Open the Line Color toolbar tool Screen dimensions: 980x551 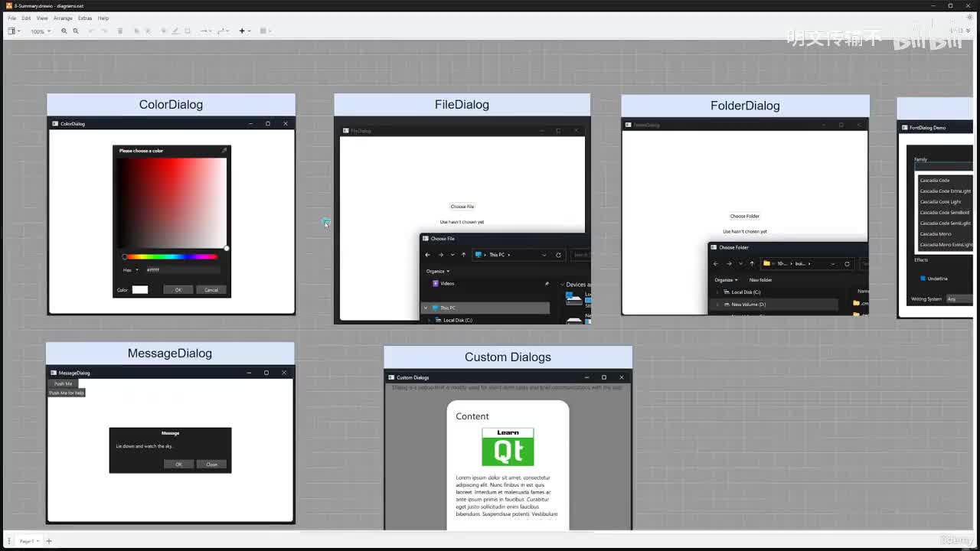(x=175, y=31)
